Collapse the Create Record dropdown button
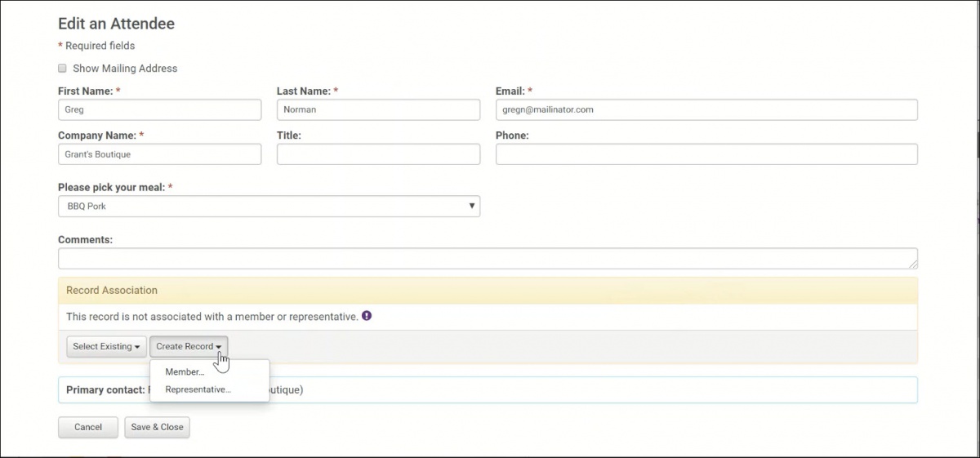This screenshot has height=458, width=980. (x=189, y=346)
